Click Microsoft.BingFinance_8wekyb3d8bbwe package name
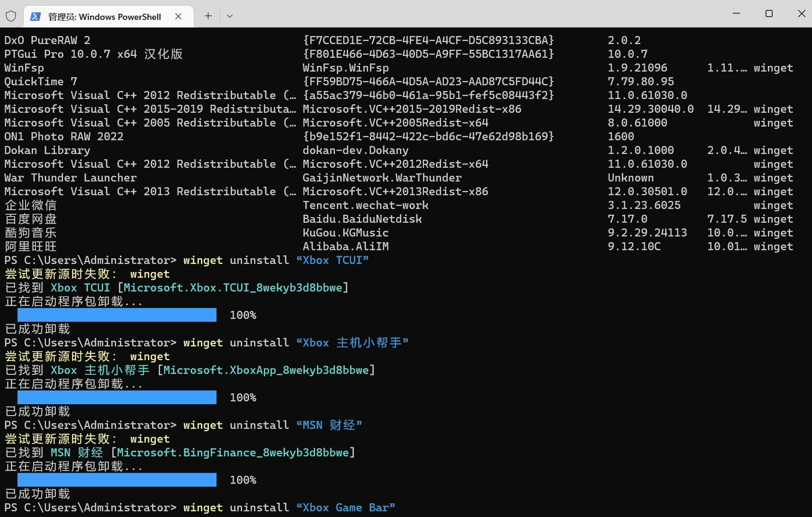This screenshot has width=812, height=517. coord(233,453)
